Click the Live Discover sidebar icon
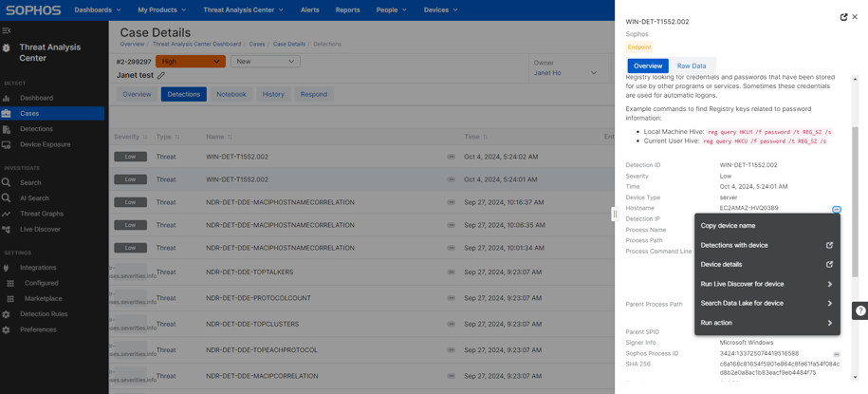The image size is (868, 394). coord(7,229)
